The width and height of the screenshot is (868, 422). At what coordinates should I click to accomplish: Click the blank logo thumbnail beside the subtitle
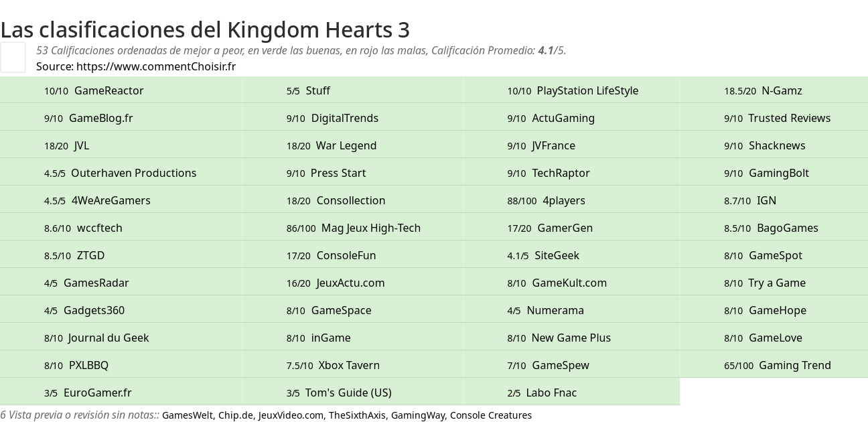[x=13, y=57]
